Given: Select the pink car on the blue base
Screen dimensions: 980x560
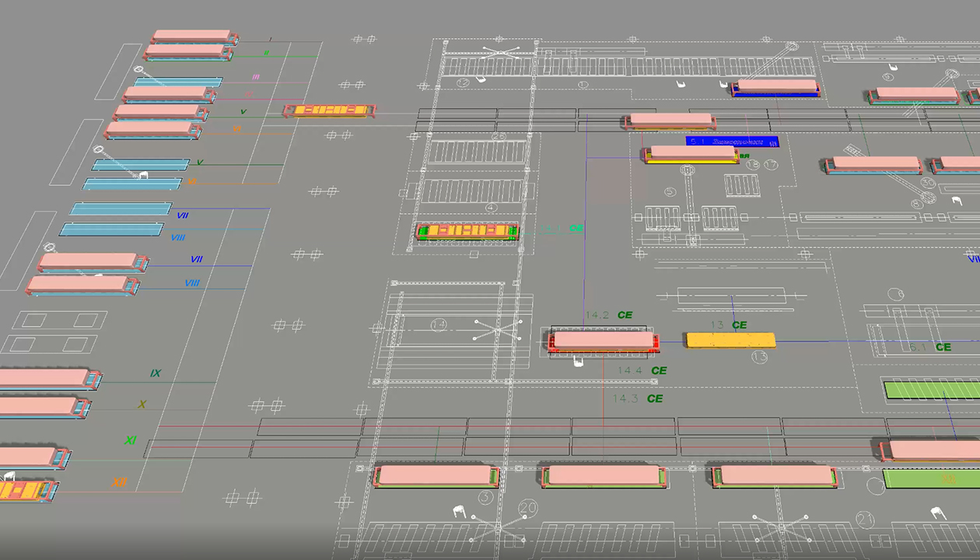Looking at the screenshot, I should click(x=776, y=86).
